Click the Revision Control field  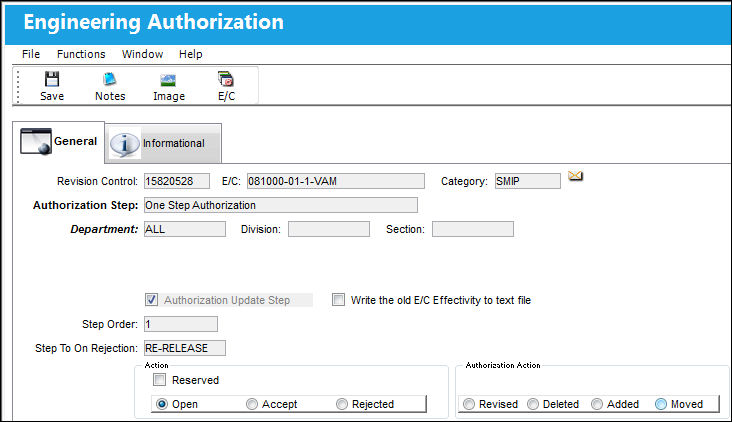(177, 181)
